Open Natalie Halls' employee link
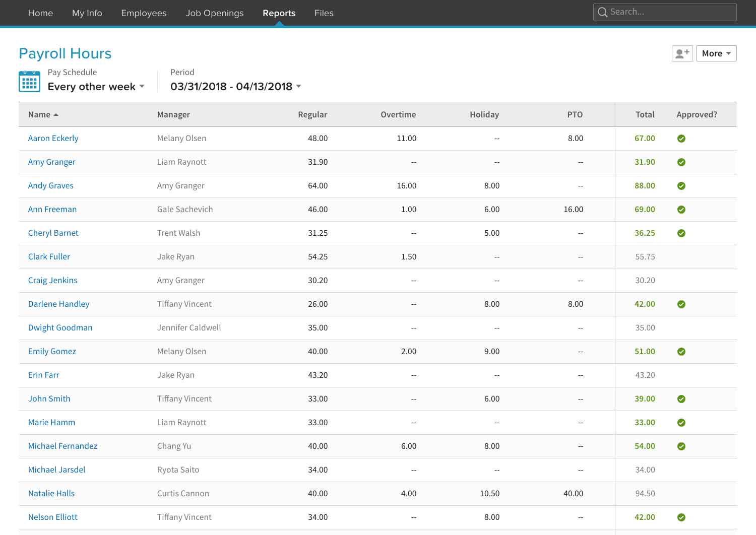 coord(51,493)
